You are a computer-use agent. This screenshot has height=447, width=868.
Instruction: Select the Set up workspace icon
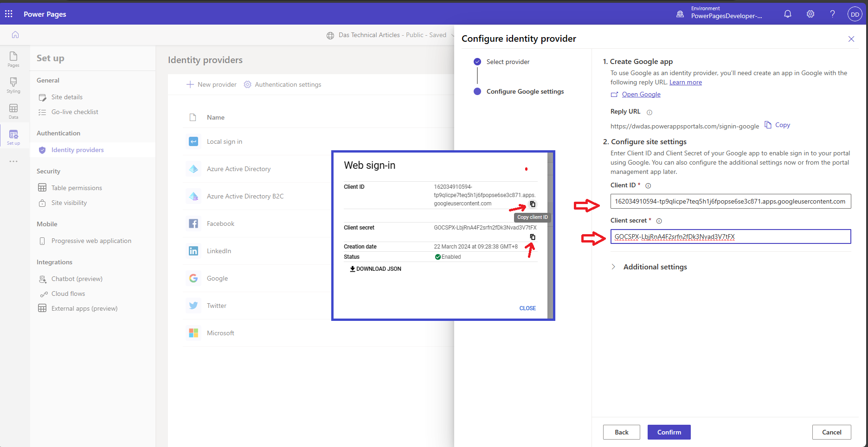[13, 137]
